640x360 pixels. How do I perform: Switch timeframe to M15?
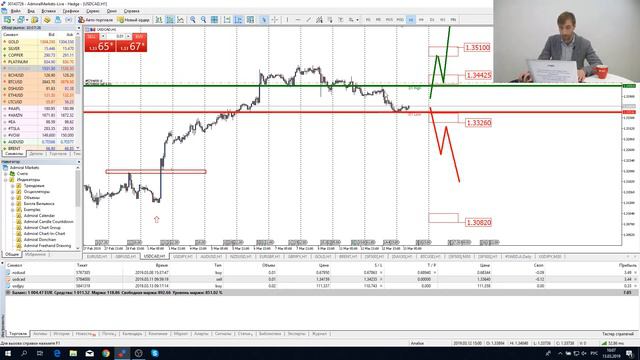389,20
